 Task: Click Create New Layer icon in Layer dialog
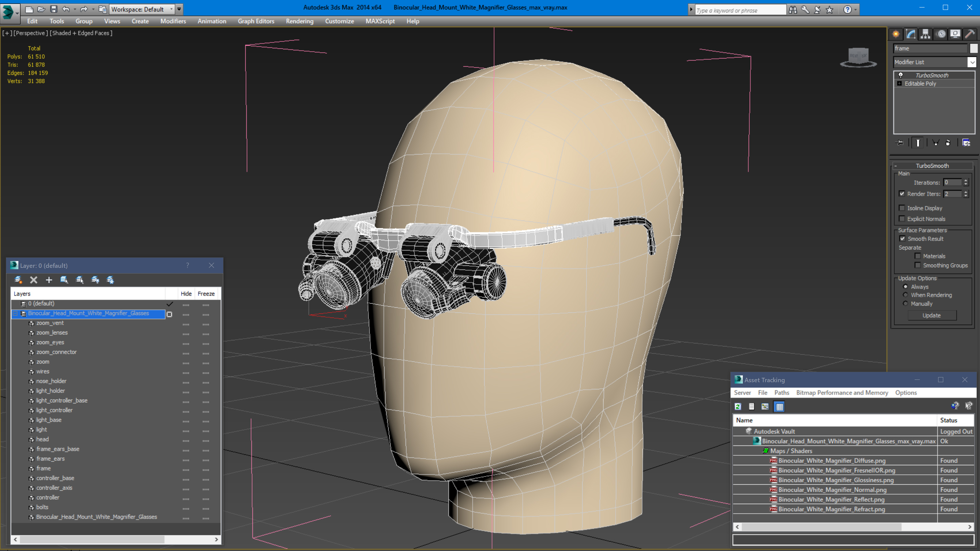pyautogui.click(x=18, y=280)
